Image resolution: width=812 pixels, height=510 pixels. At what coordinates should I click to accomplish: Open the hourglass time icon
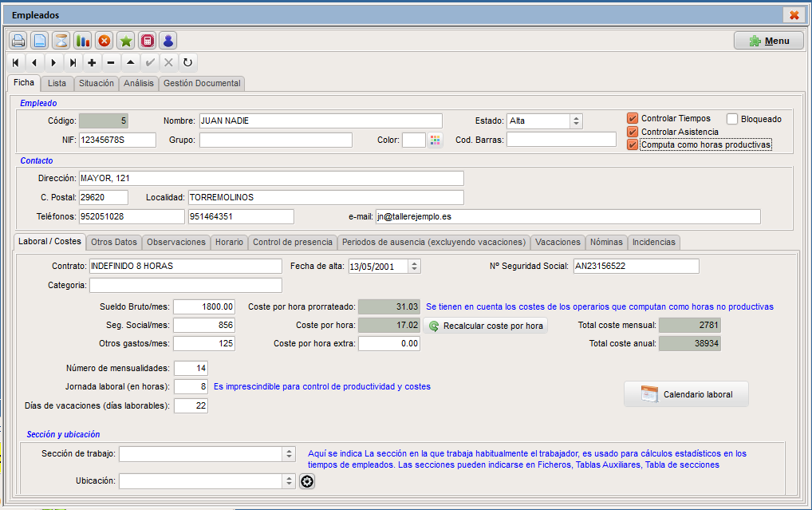(61, 41)
